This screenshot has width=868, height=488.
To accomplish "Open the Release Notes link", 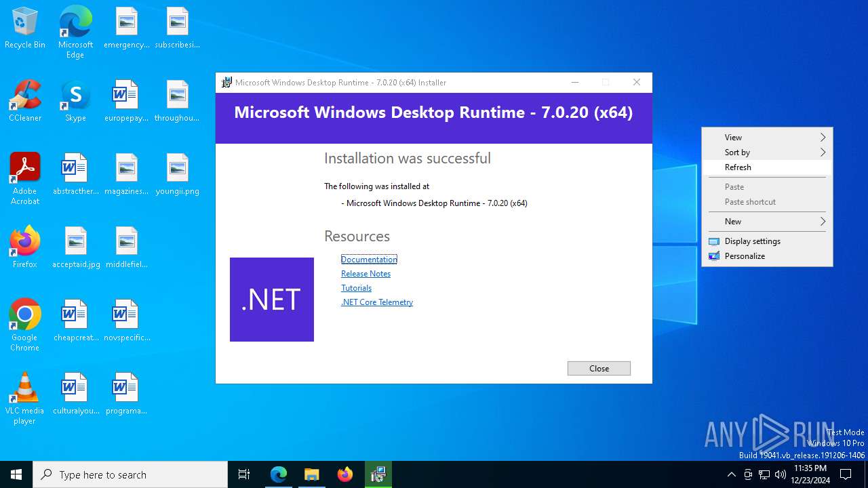I will point(366,274).
